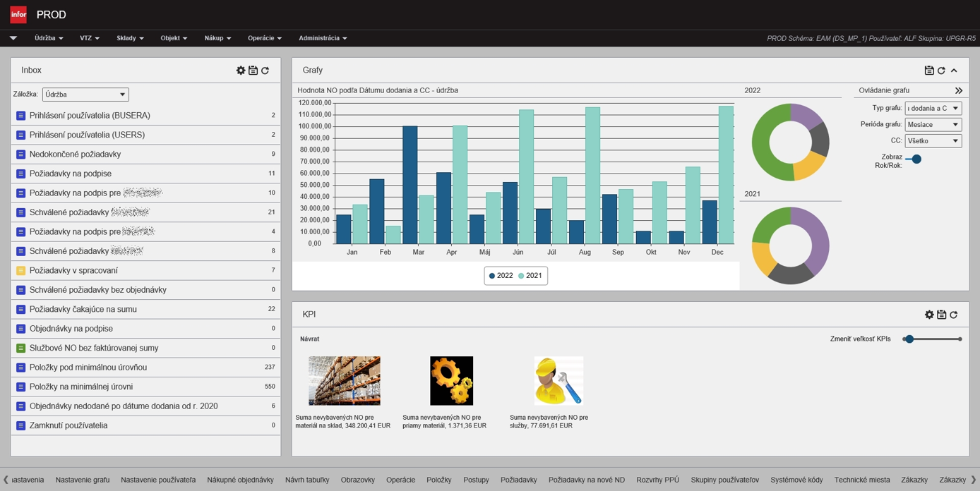Screen dimensions: 980x491
Task: Open the Administrácia menu
Action: [323, 38]
